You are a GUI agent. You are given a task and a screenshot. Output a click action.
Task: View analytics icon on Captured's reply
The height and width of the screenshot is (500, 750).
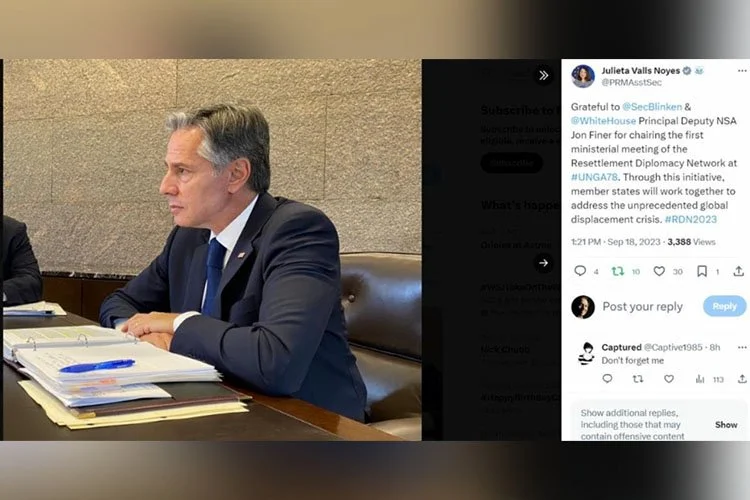click(x=700, y=379)
